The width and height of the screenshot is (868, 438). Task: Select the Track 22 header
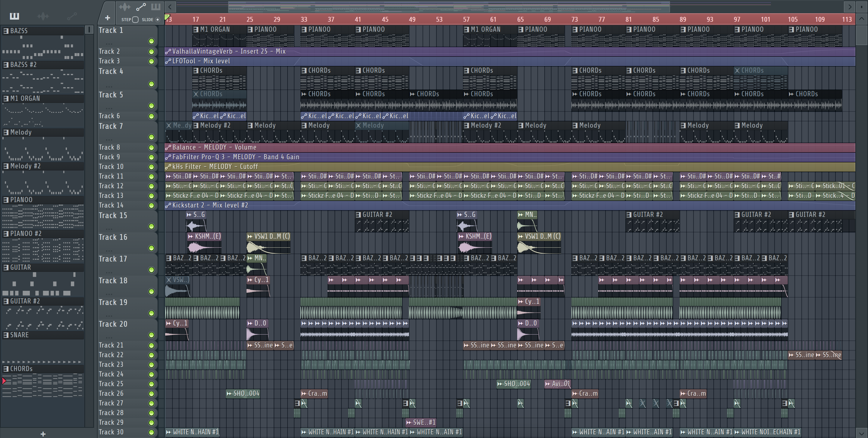127,355
